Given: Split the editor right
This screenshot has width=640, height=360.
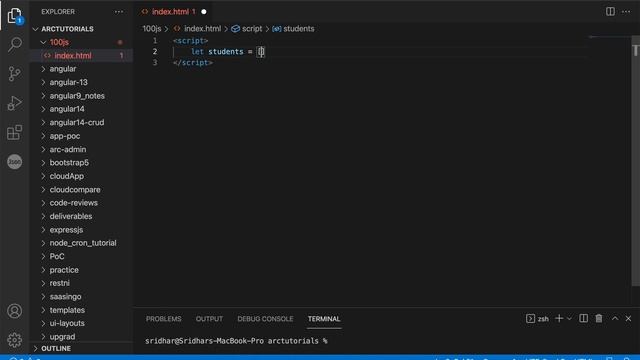Looking at the screenshot, I should [610, 11].
